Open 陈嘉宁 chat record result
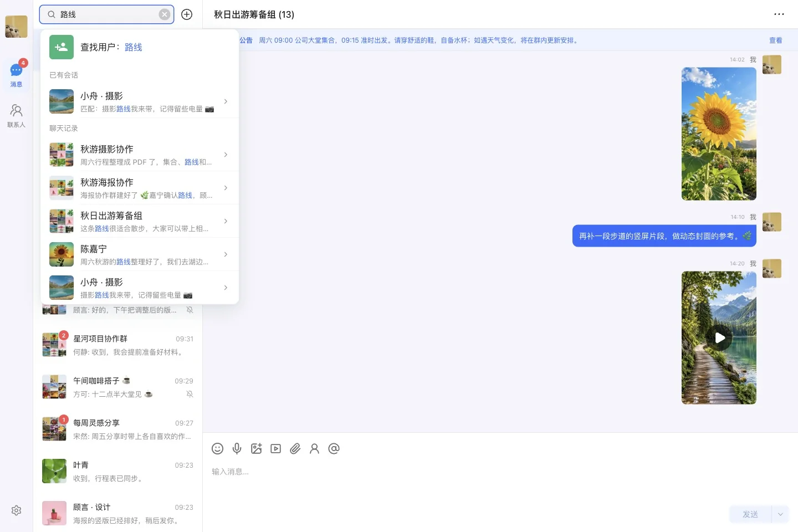798x532 pixels. coord(140,254)
